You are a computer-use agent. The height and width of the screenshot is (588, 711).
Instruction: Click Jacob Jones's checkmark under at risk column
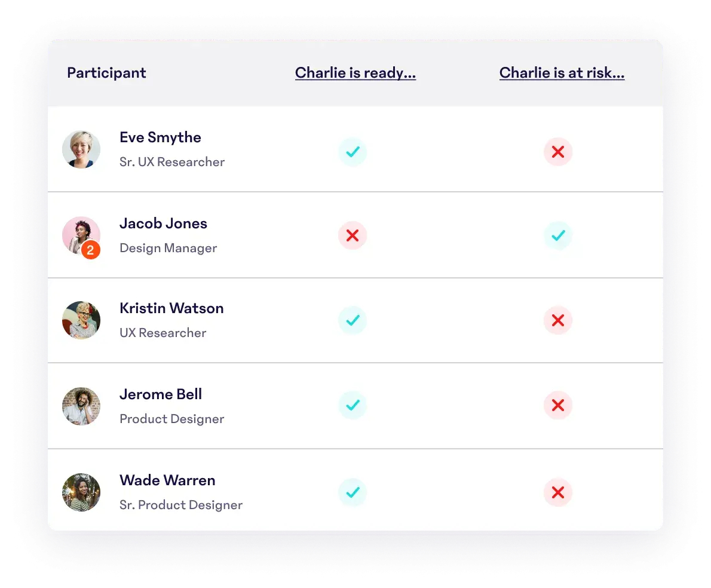pyautogui.click(x=557, y=235)
